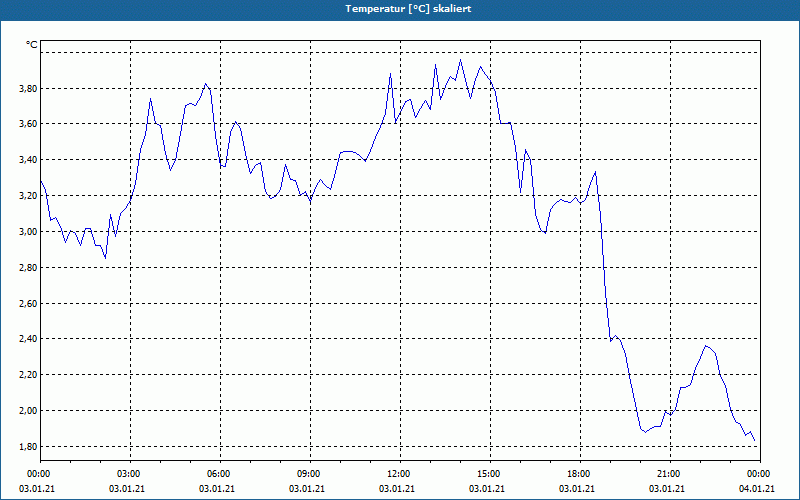Viewport: 800px width, 500px height.
Task: Select the 3,60 y-axis value
Action: click(29, 124)
